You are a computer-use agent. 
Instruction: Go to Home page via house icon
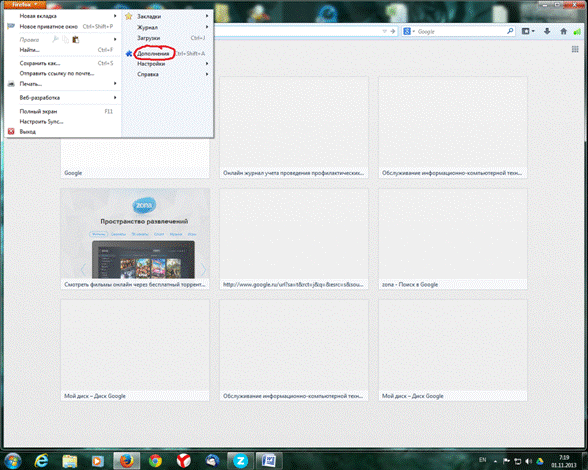point(563,32)
